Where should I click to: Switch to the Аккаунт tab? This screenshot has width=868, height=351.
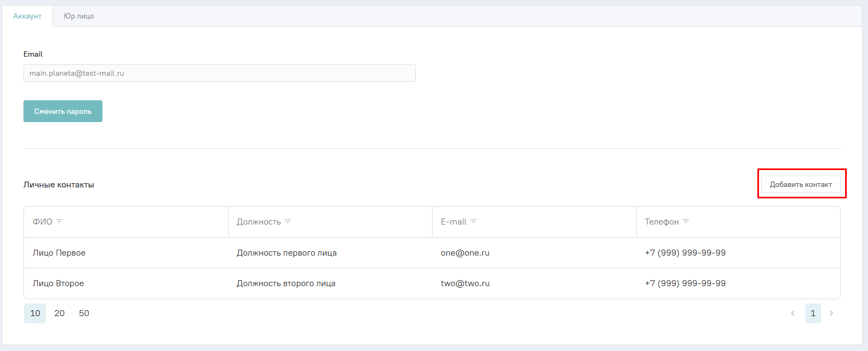[27, 16]
